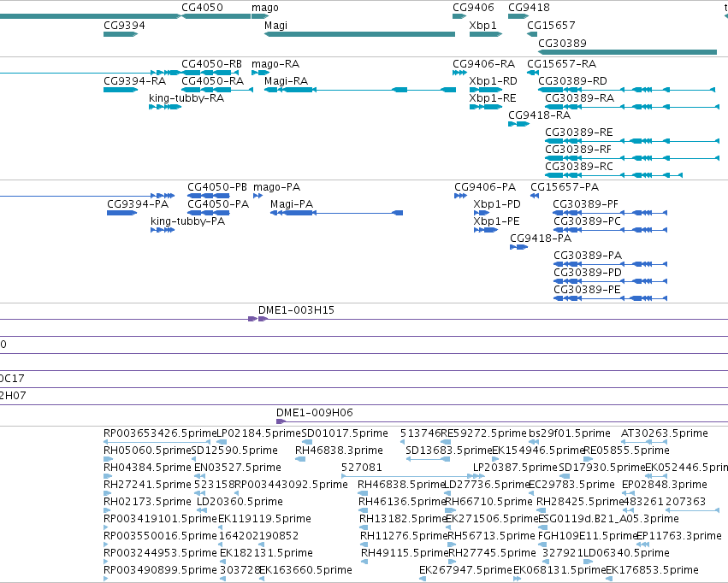
Task: Click the EP02848.3prime EST label
Action: 665,485
